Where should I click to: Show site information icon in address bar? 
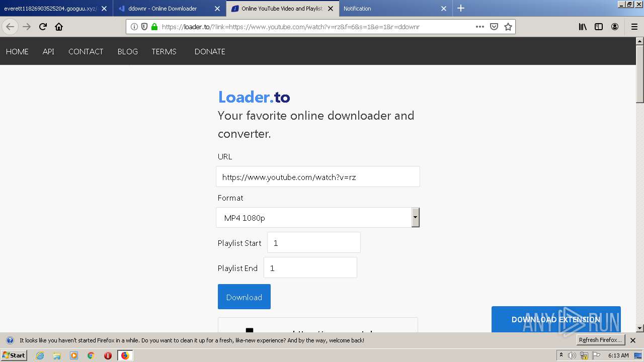click(x=134, y=27)
